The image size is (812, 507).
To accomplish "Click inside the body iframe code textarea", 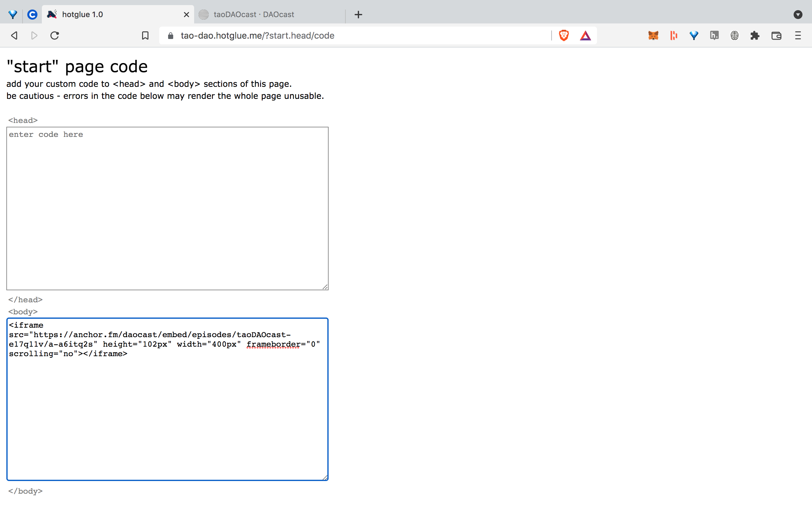I will coord(167,416).
